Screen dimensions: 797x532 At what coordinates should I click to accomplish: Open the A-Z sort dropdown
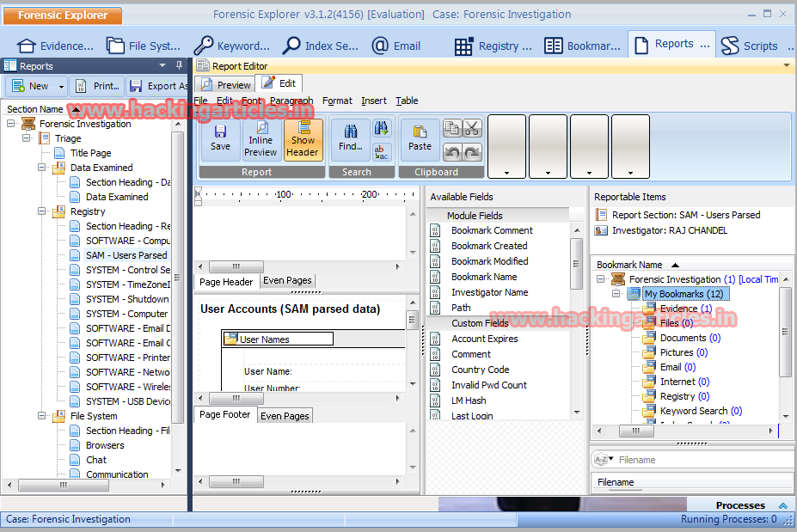tap(604, 459)
